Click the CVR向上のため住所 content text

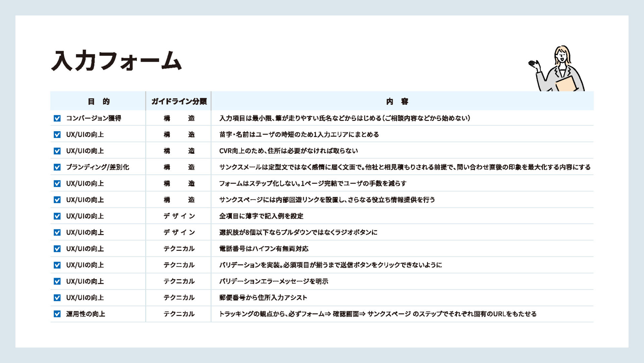288,151
